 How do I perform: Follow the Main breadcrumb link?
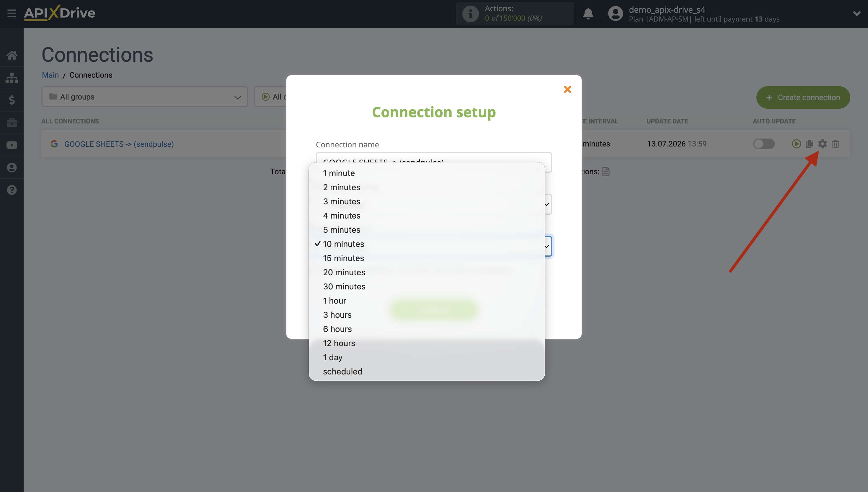[50, 75]
